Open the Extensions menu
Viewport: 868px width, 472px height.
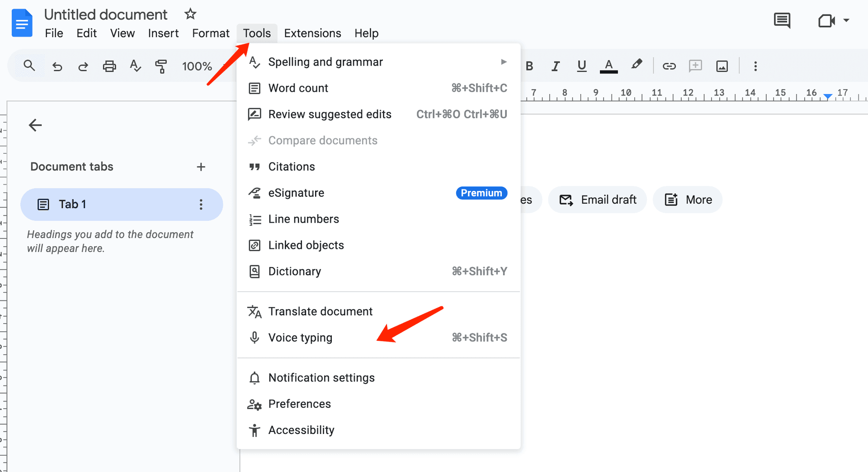[312, 33]
